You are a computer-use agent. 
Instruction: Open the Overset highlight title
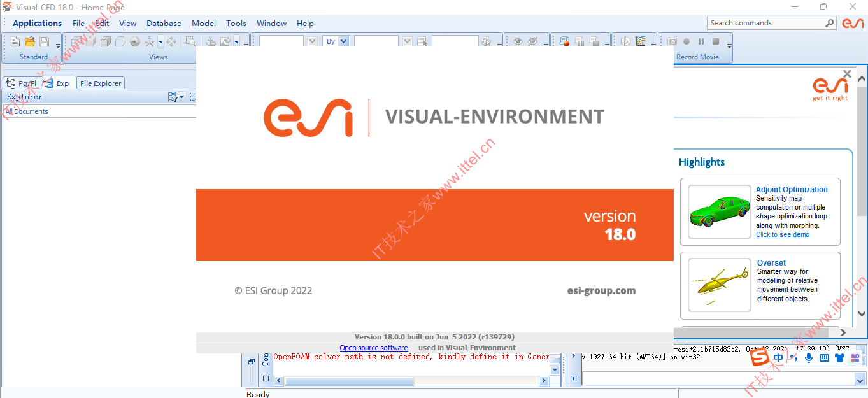pyautogui.click(x=771, y=263)
